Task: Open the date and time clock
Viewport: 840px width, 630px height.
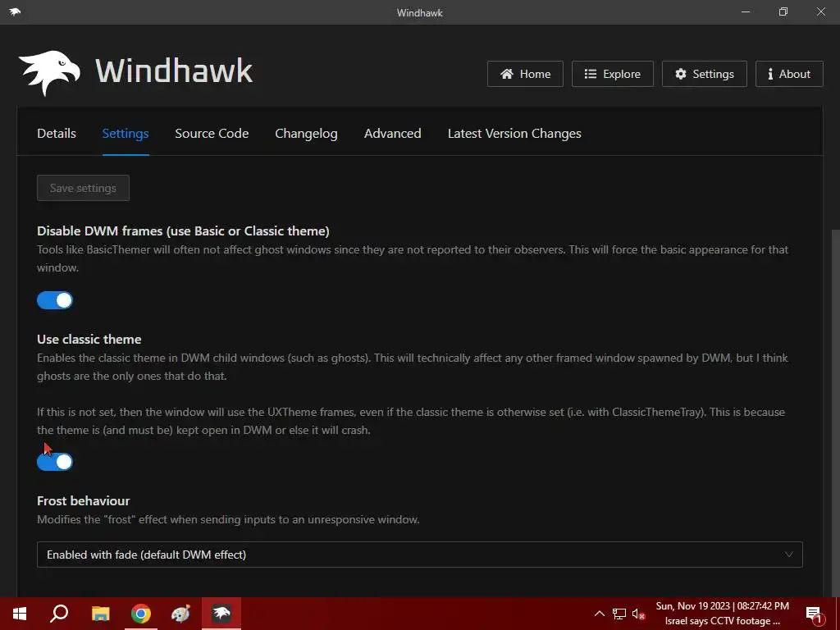Action: (722, 606)
